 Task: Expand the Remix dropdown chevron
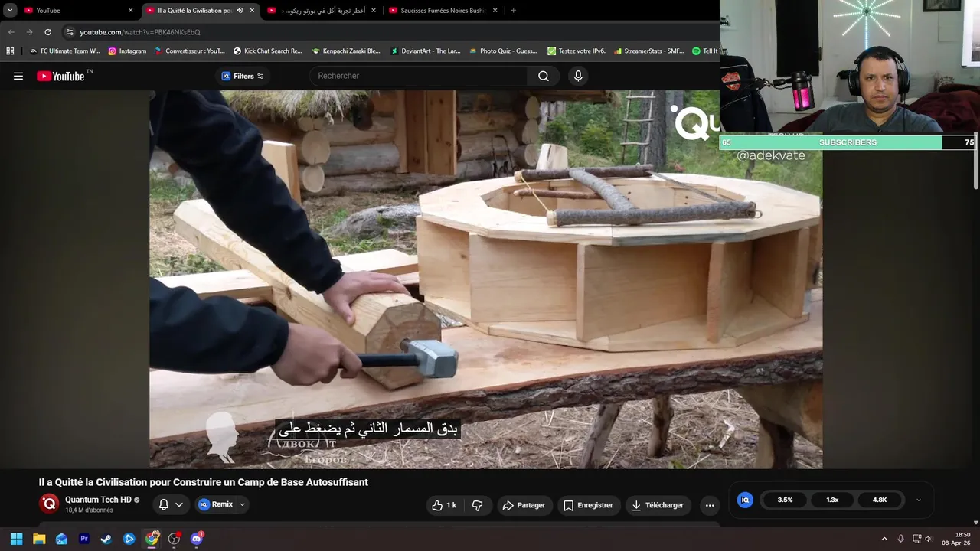click(242, 504)
